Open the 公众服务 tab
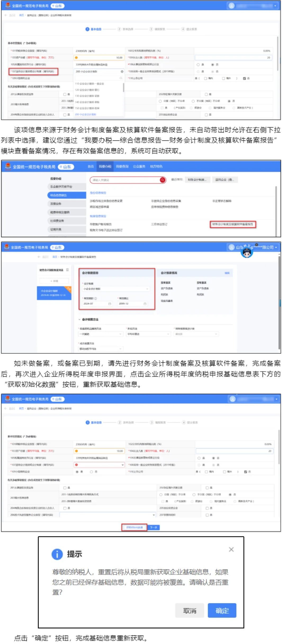282x644 pixels. (x=139, y=166)
